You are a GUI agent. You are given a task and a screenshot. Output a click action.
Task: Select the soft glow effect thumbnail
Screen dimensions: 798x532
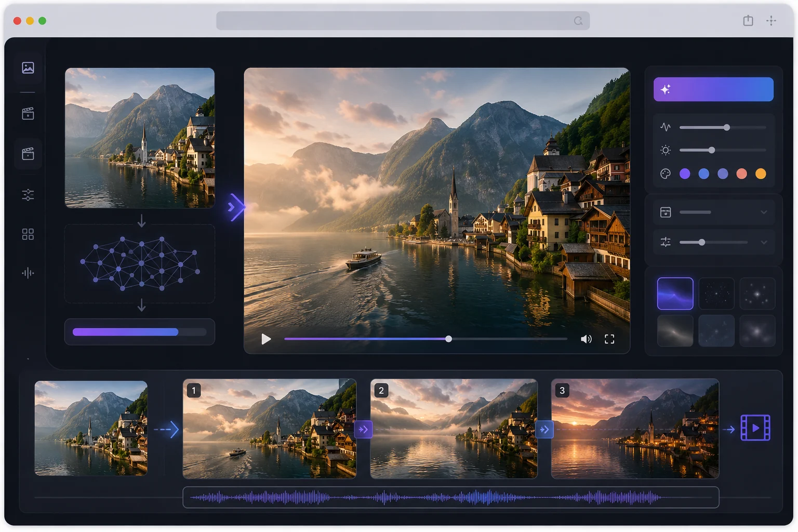[757, 330]
